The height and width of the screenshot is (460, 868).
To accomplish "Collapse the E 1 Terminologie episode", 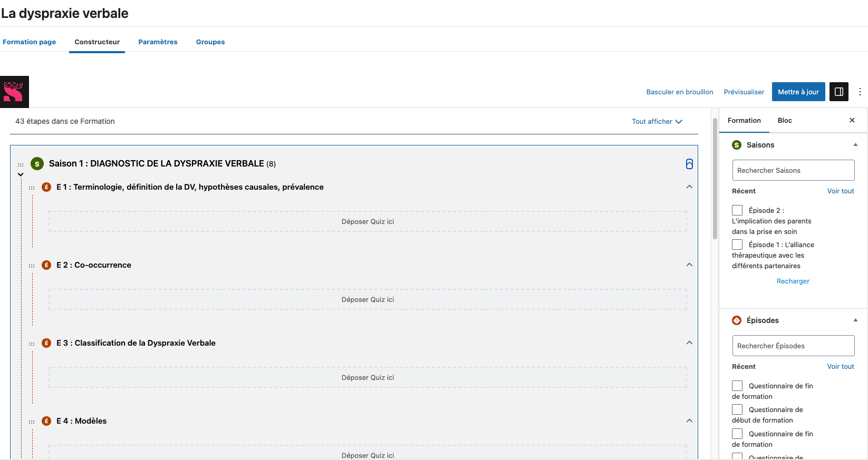I will click(689, 187).
